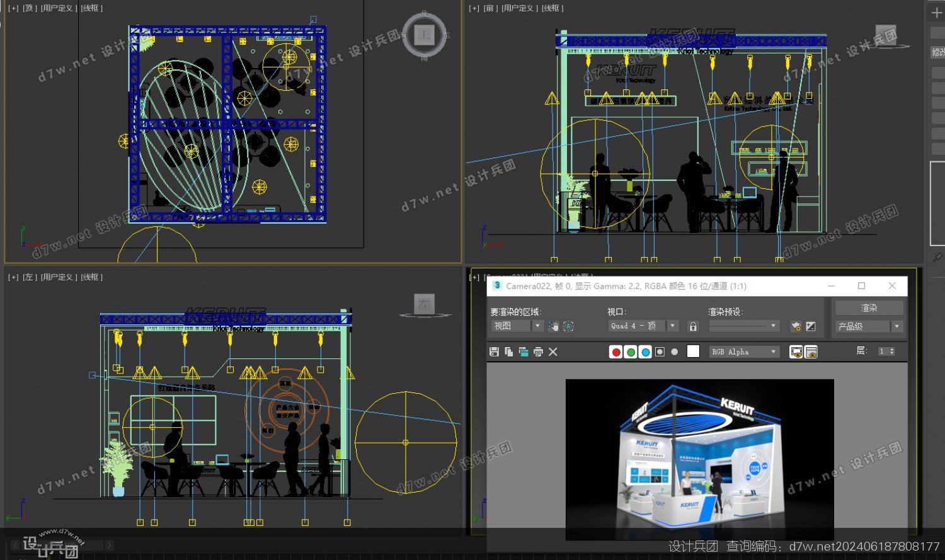Open the Quad 4 - 顶 viewport dropdown
Viewport: 945px width, 560px height.
click(x=643, y=326)
